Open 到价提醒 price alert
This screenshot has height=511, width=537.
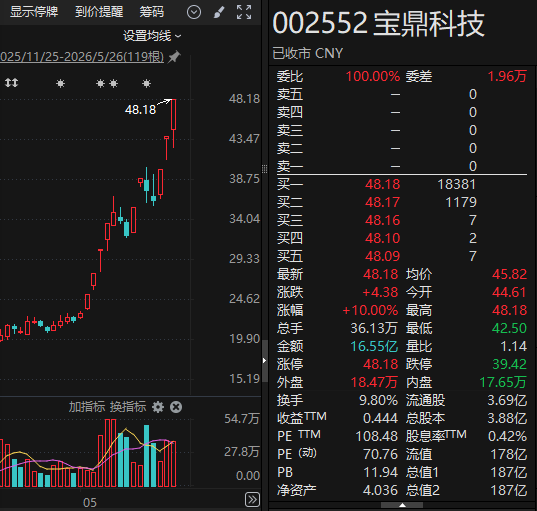(x=99, y=12)
